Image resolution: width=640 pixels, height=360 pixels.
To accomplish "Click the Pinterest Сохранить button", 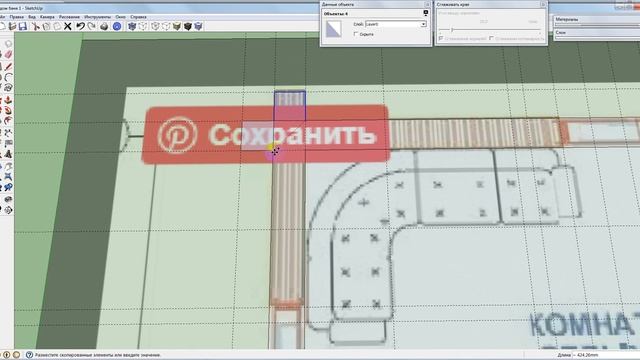I will point(265,135).
